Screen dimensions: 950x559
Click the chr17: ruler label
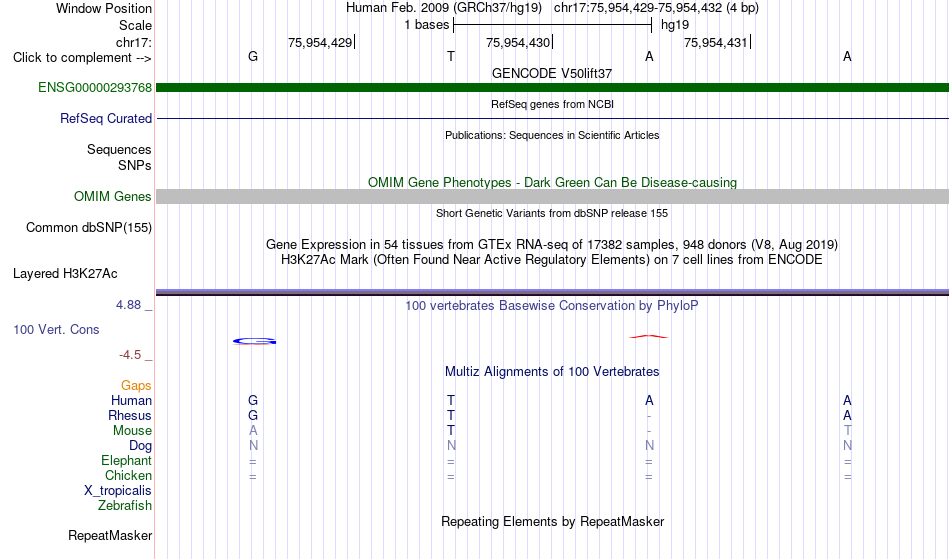pyautogui.click(x=133, y=42)
